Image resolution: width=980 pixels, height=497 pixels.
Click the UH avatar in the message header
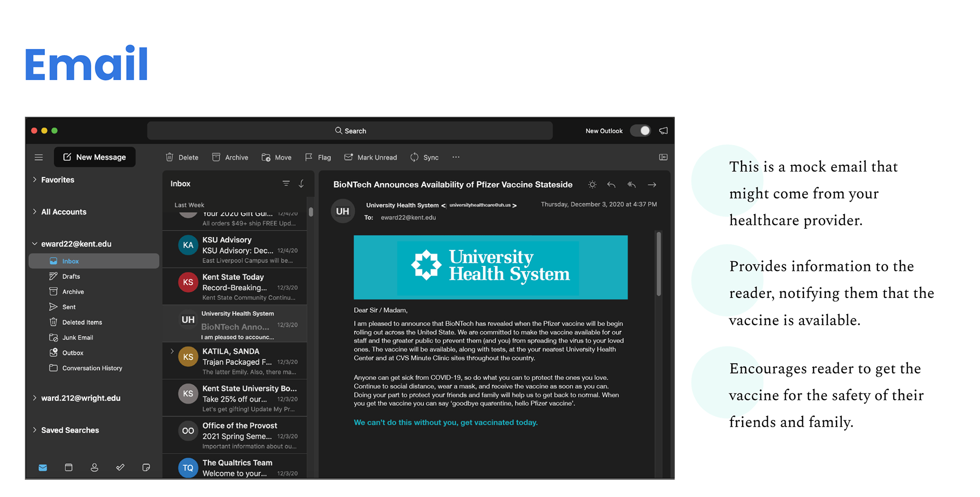(342, 211)
